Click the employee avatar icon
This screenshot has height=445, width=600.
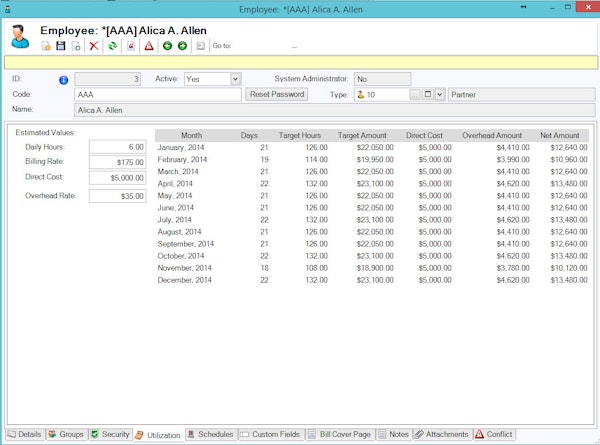click(x=20, y=36)
